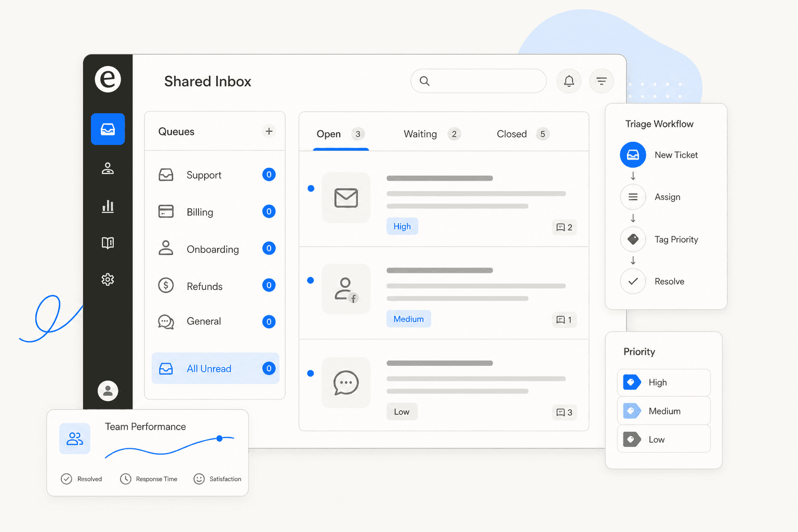Select the Billing queue
This screenshot has height=532, width=798.
click(x=215, y=212)
